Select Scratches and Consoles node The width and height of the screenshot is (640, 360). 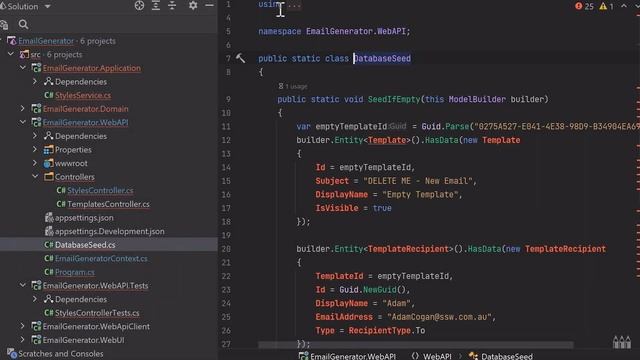point(60,353)
